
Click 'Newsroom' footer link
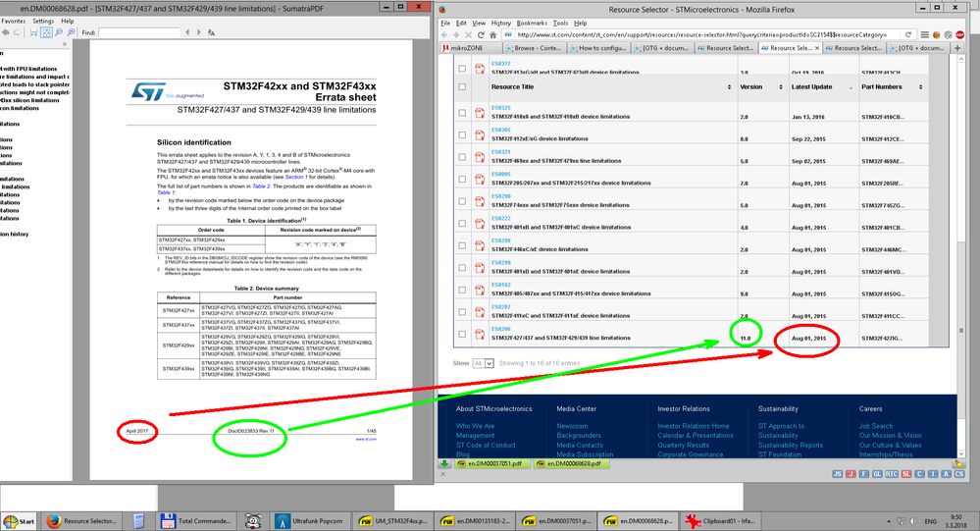[572, 426]
